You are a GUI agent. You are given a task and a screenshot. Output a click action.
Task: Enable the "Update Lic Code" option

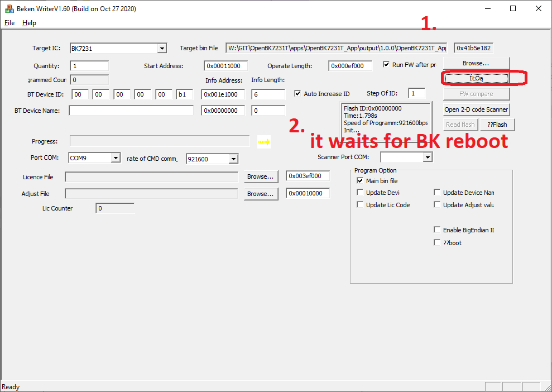tap(360, 204)
